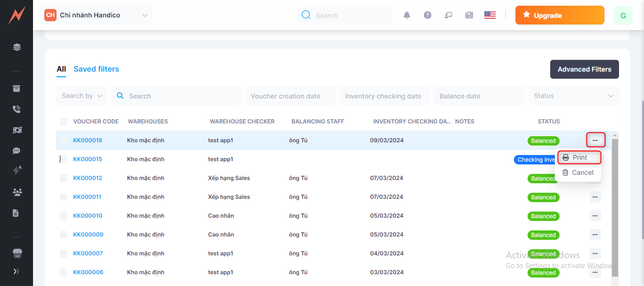
Task: Open the Status filter dropdown
Action: 573,96
